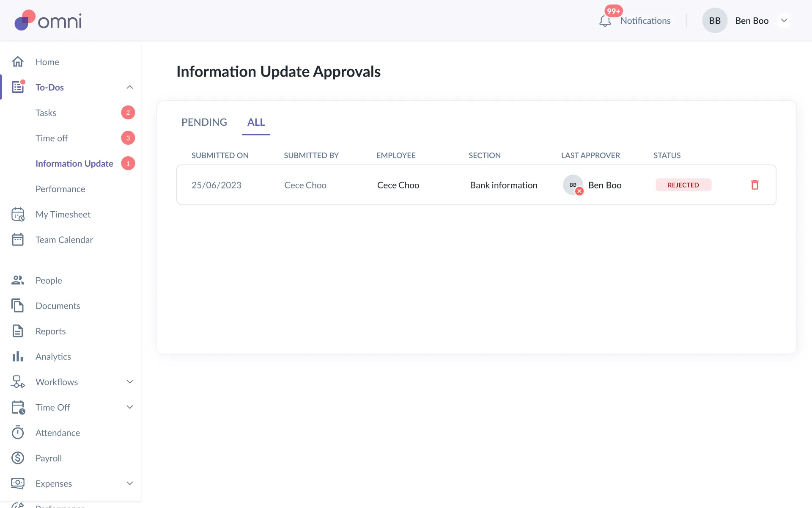
Task: Select the ALL tab
Action: [x=256, y=122]
